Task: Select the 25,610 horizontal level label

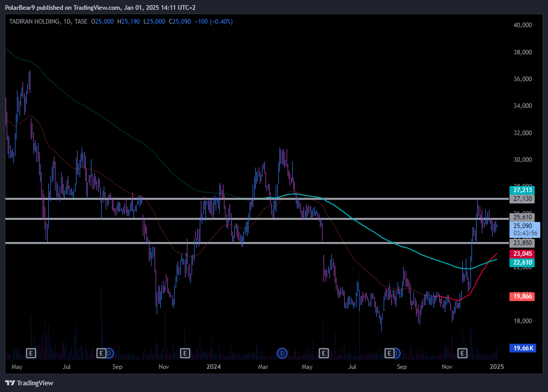Action: coord(523,217)
